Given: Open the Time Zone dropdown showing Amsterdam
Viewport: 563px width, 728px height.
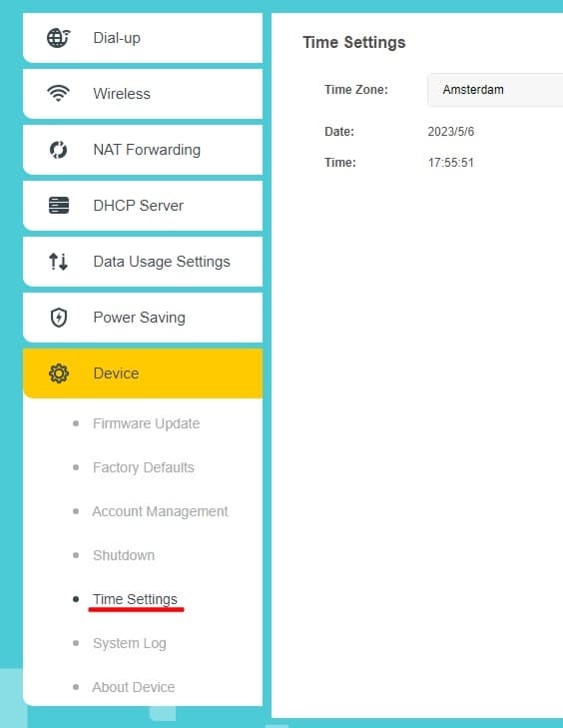Looking at the screenshot, I should click(495, 90).
